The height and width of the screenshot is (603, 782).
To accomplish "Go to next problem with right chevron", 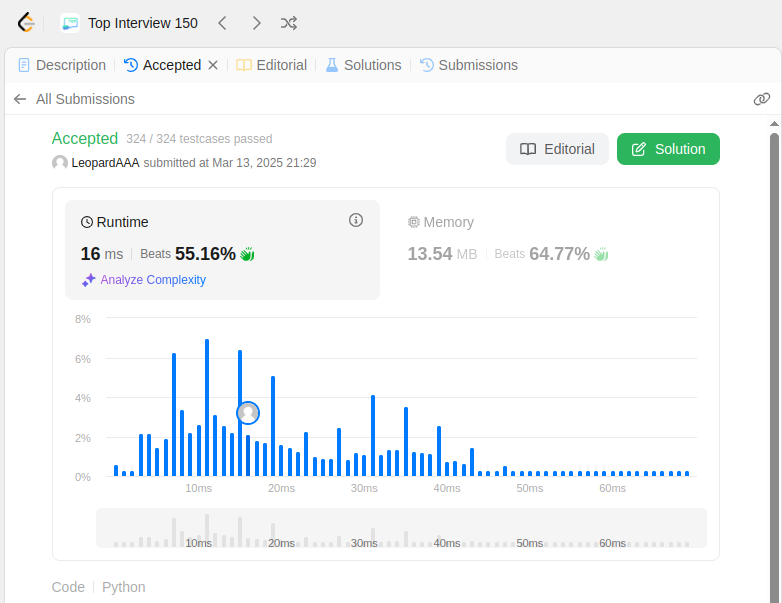I will 256,23.
